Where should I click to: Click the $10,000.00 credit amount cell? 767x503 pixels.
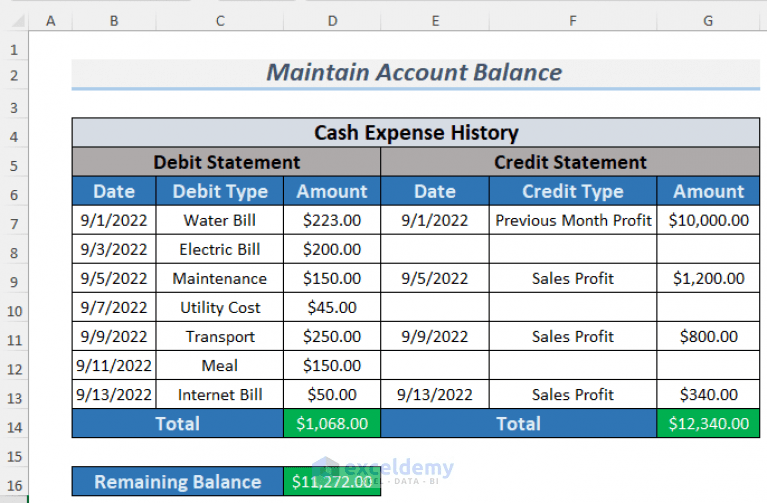click(708, 220)
